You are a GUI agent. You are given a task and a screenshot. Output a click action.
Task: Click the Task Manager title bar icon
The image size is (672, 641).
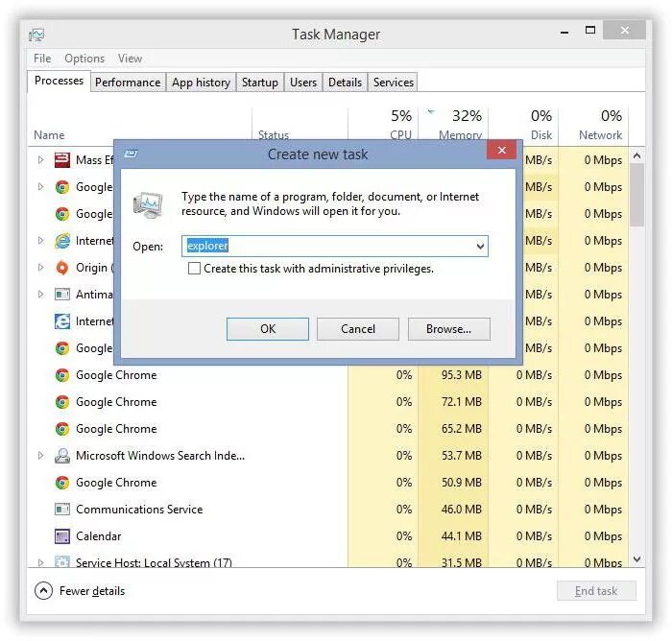(36, 35)
